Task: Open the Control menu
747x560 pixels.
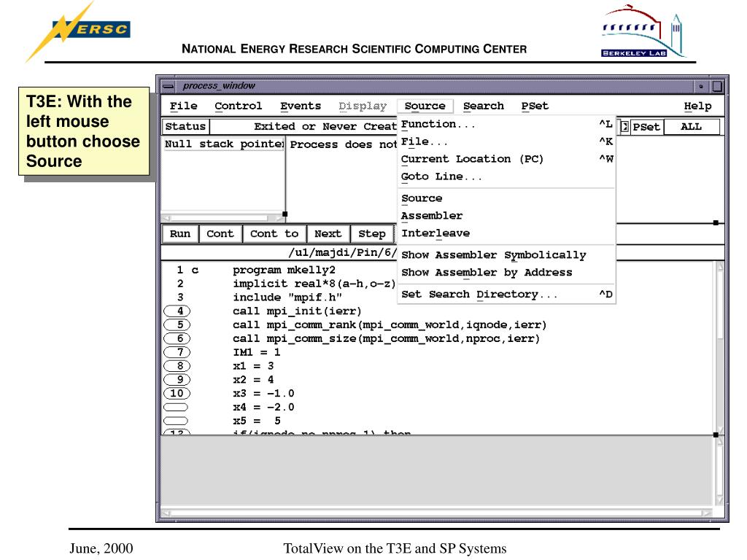Action: (239, 106)
